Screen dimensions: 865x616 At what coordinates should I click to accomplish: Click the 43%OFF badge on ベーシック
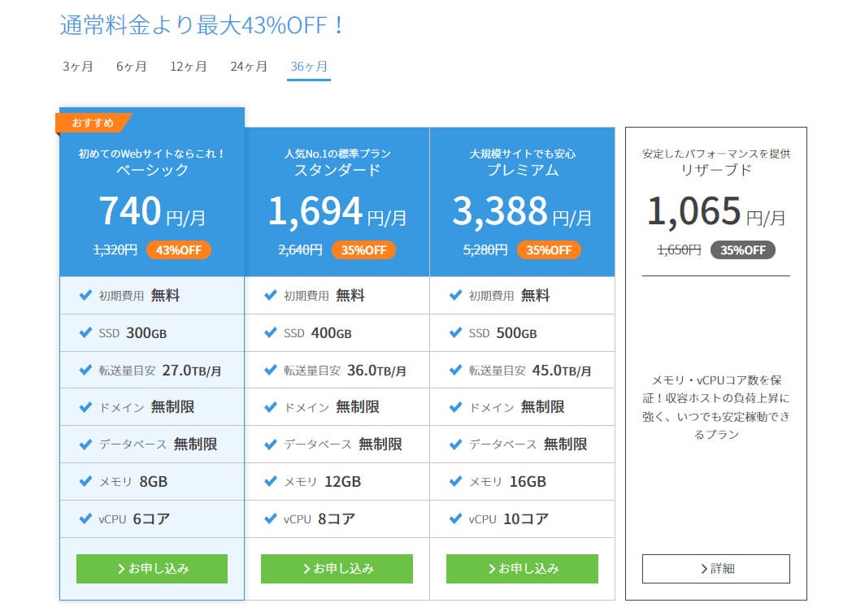(x=179, y=250)
